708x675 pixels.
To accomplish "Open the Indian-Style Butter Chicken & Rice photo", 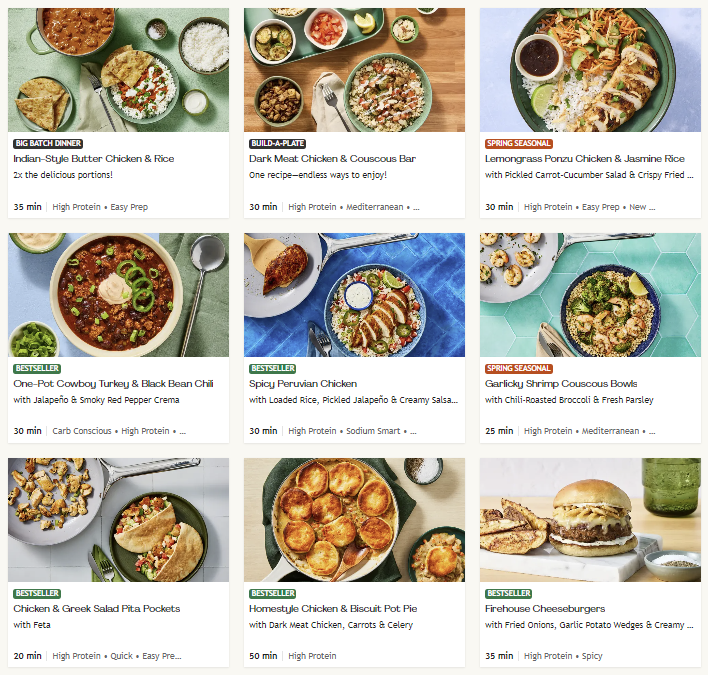I will [x=118, y=70].
